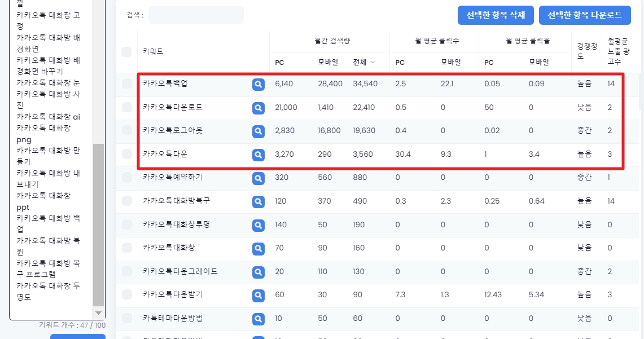The width and height of the screenshot is (644, 339).
Task: Open the magnifier icon beside 카카오톡다운로드
Action: click(x=258, y=108)
